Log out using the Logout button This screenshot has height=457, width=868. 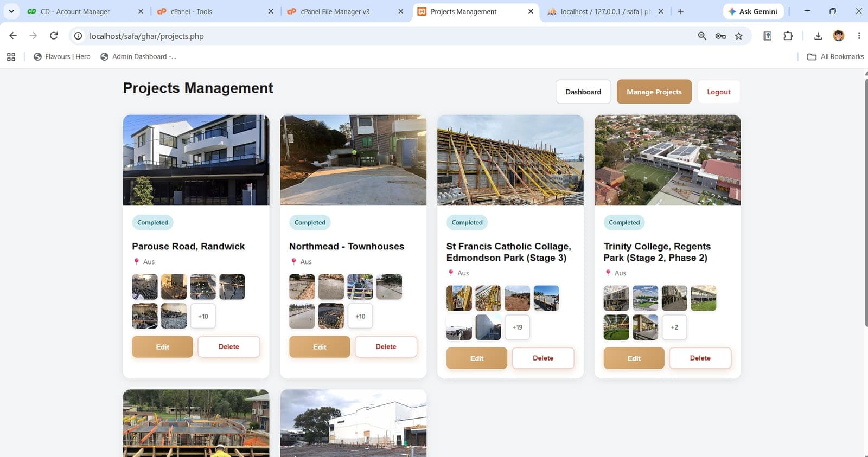pos(719,92)
